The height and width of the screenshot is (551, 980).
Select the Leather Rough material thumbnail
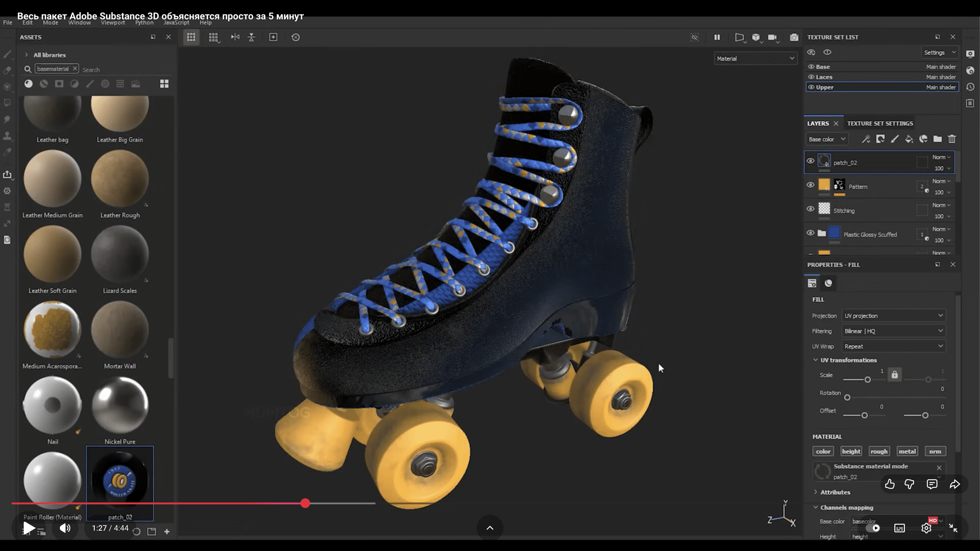pyautogui.click(x=120, y=179)
